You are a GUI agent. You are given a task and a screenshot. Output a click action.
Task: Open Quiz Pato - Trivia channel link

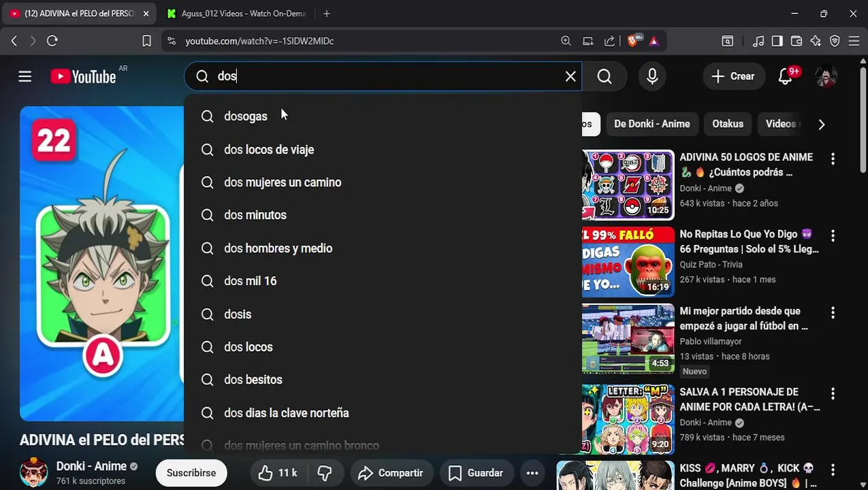pyautogui.click(x=711, y=265)
